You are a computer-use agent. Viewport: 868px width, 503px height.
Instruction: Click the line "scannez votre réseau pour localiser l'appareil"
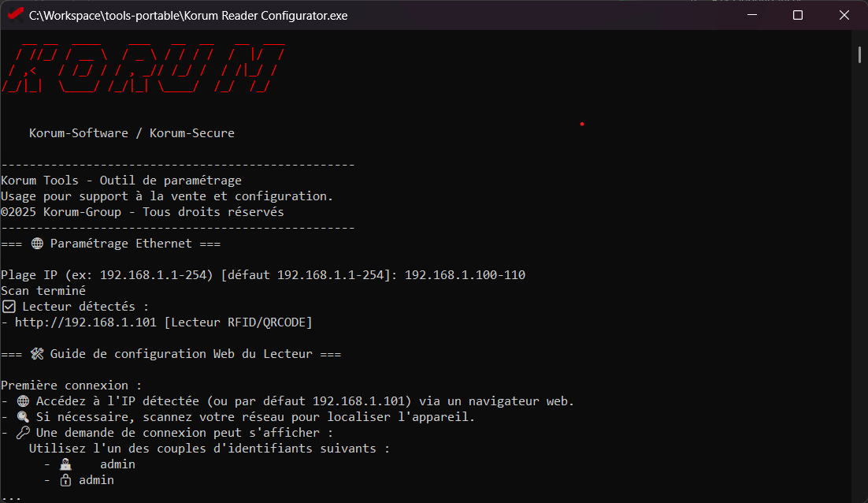pyautogui.click(x=306, y=416)
